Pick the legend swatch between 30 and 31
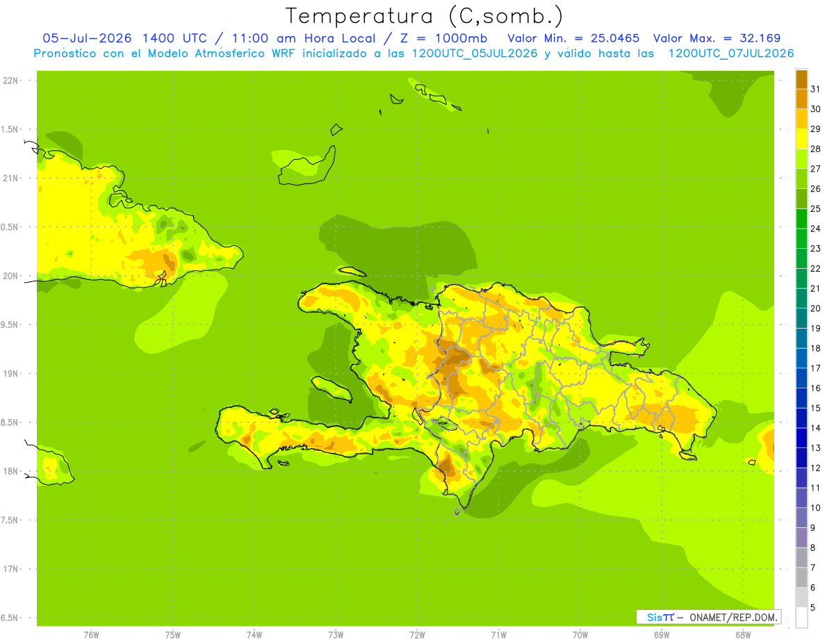Image resolution: width=834 pixels, height=644 pixels. 801,99
